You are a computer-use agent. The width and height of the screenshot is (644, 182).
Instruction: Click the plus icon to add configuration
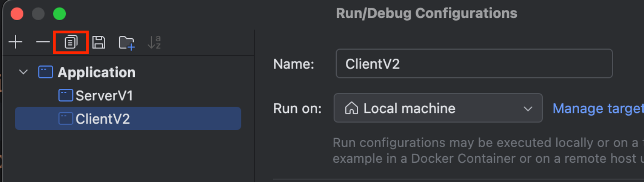[16, 43]
